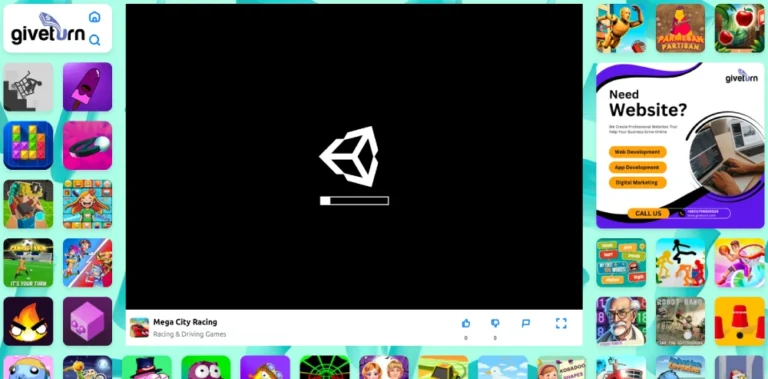Open the red apple fruit game

point(739,28)
